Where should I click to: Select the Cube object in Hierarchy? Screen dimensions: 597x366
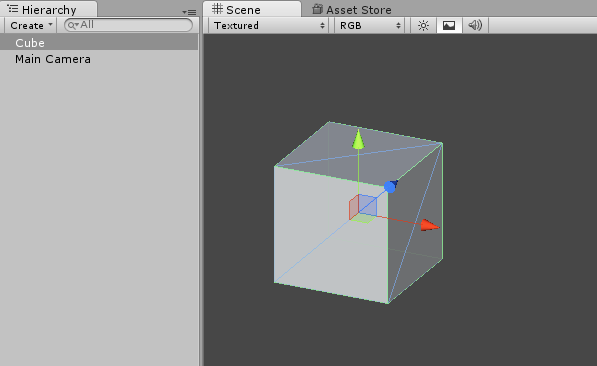[x=99, y=43]
